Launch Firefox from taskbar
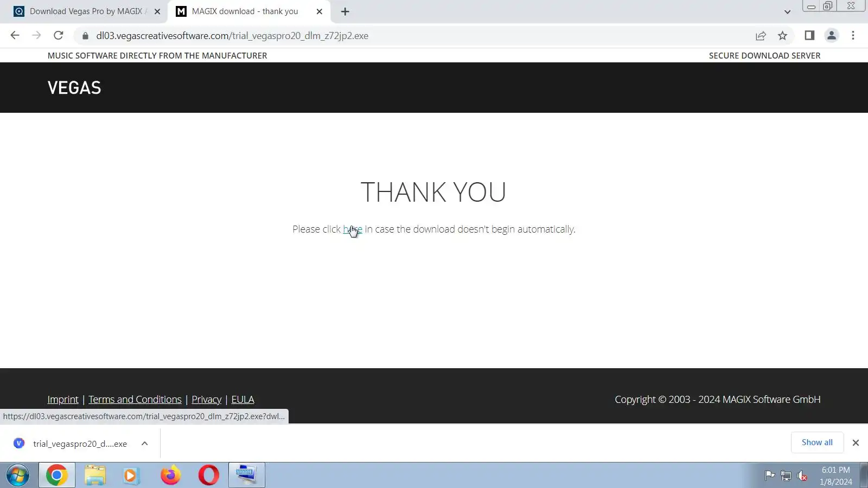868x488 pixels. tap(170, 476)
